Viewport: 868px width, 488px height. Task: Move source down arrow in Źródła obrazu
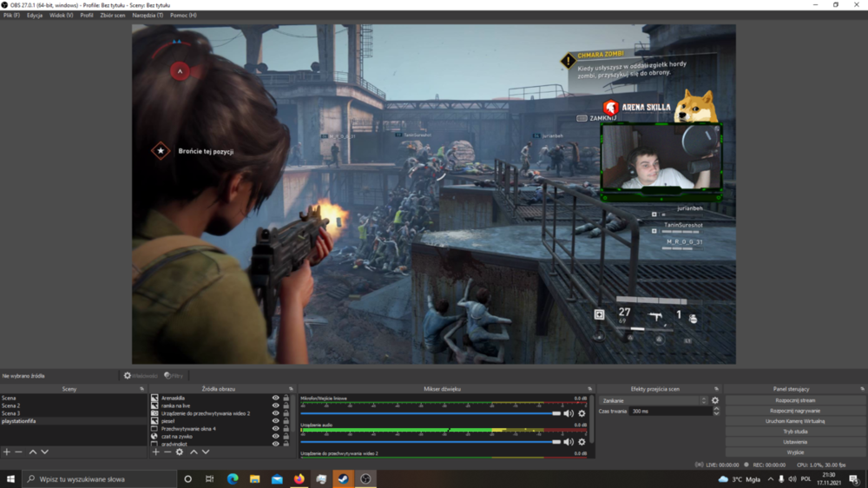coord(206,452)
